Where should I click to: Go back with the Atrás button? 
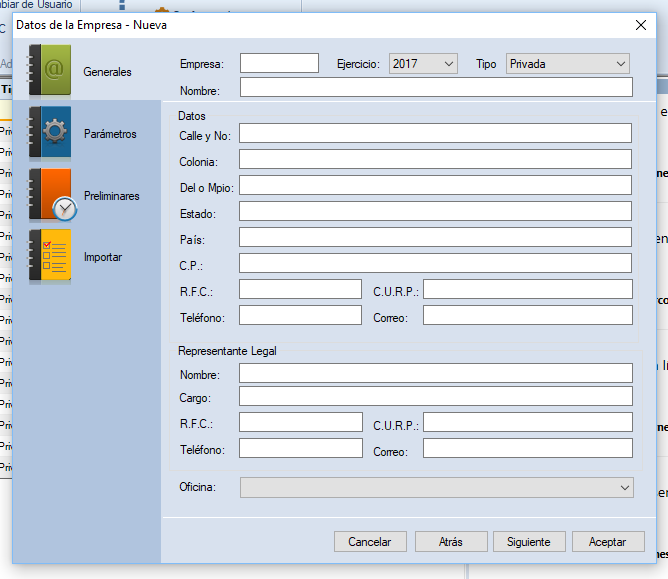450,542
